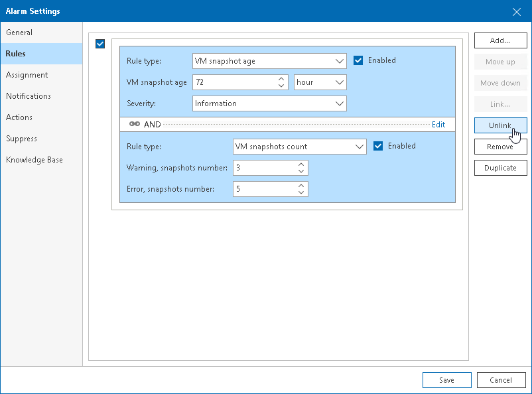This screenshot has width=532, height=394.
Task: Increase VM snapshot age value with up arrow
Action: pos(281,79)
